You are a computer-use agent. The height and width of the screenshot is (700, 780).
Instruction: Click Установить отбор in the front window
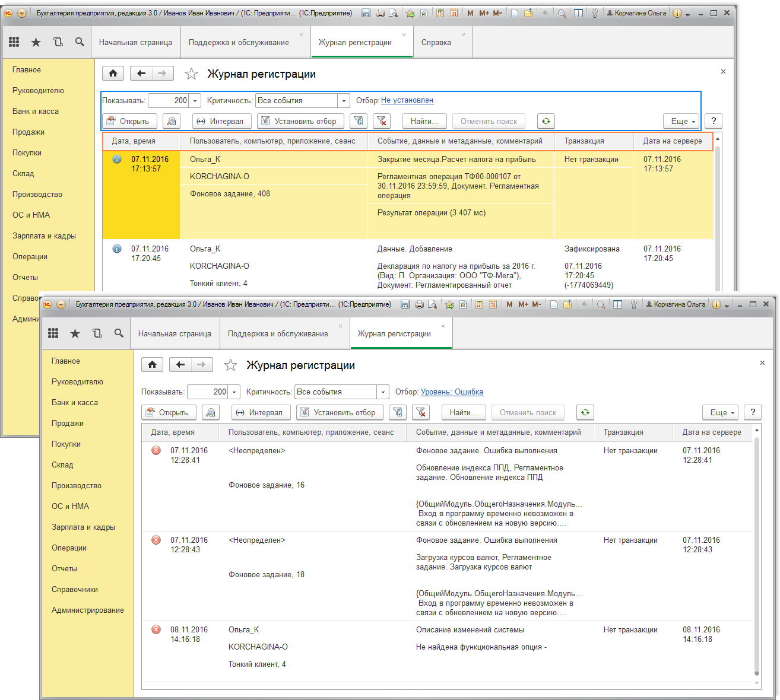pyautogui.click(x=340, y=412)
